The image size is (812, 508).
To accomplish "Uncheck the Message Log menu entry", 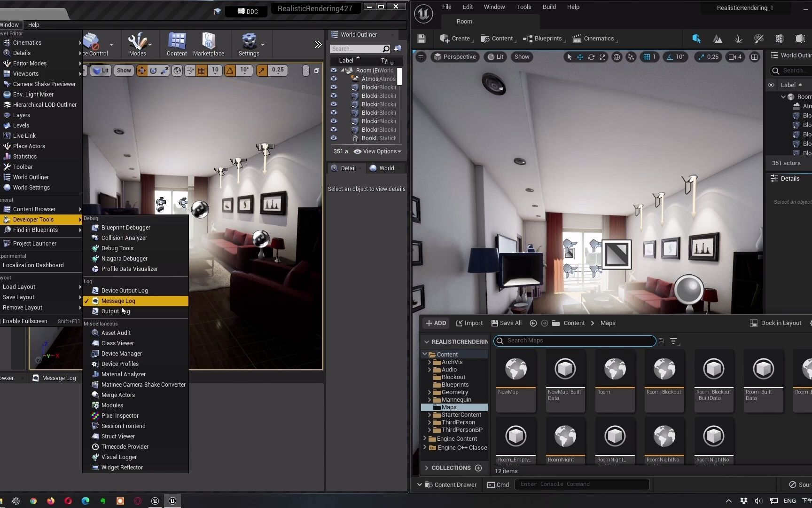I will tap(135, 301).
